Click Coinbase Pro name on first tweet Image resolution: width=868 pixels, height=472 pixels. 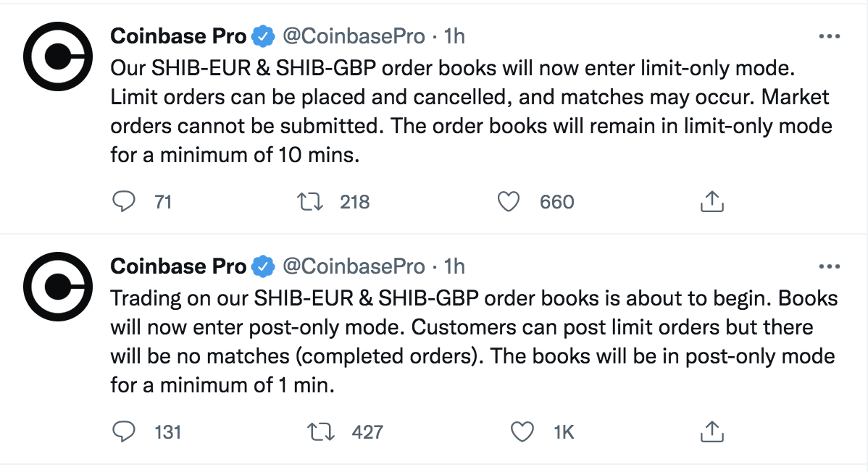(x=178, y=35)
